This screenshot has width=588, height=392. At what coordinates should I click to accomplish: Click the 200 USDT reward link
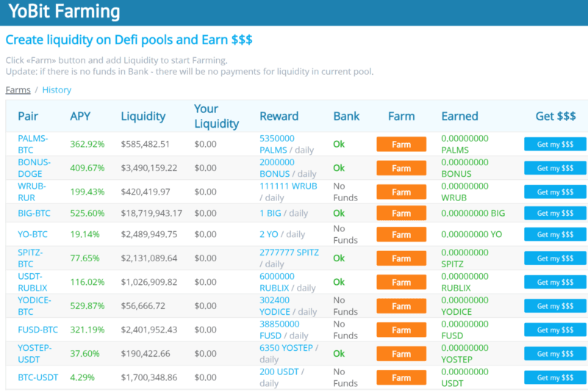(x=279, y=371)
